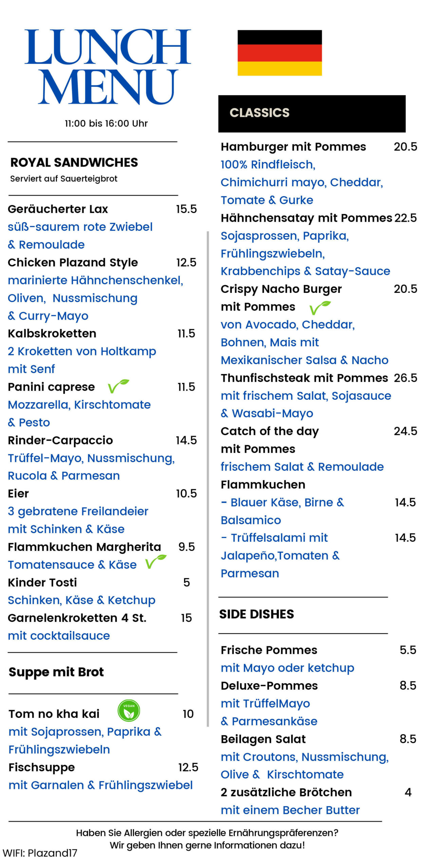The width and height of the screenshot is (426, 868).
Task: Open the Suppe mit Brot heading
Action: 56,672
